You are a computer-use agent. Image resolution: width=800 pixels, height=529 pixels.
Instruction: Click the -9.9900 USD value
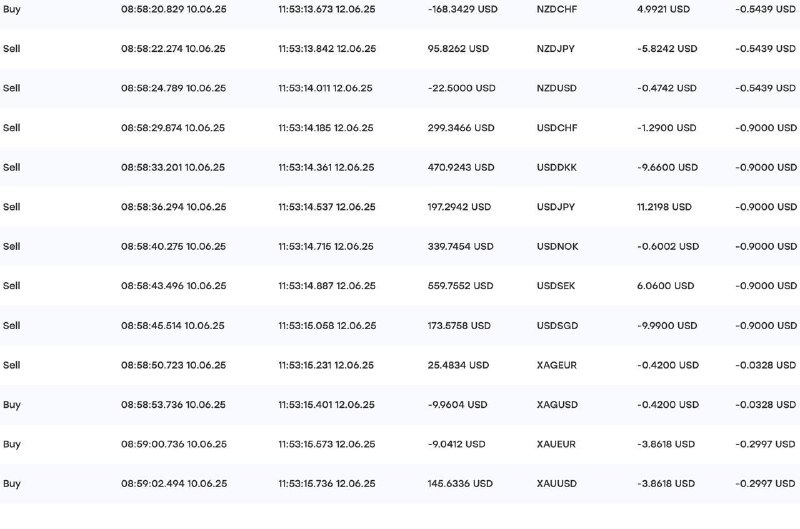pos(667,325)
